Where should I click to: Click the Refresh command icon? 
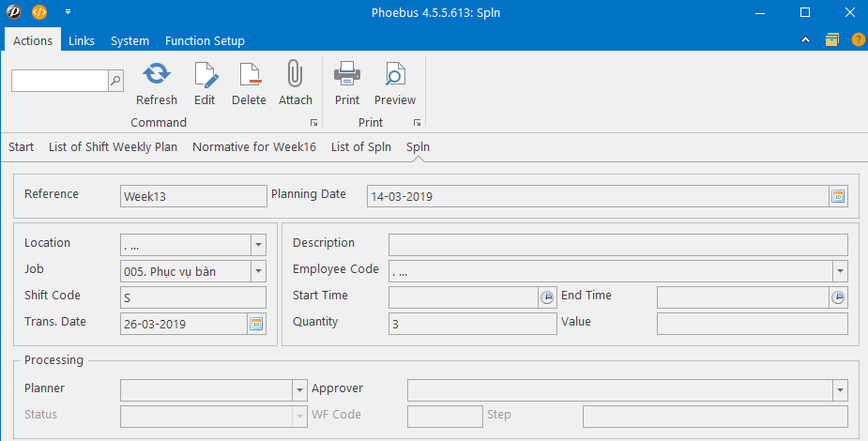point(156,73)
